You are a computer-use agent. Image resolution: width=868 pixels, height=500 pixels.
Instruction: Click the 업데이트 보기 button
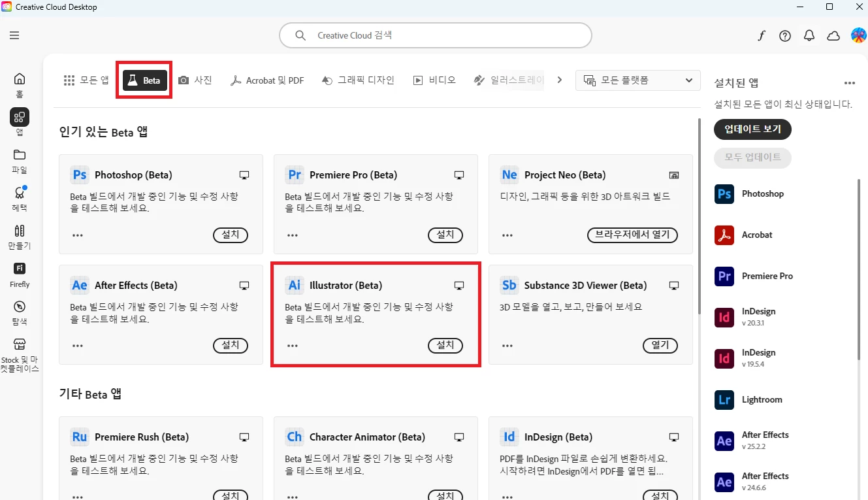(753, 129)
